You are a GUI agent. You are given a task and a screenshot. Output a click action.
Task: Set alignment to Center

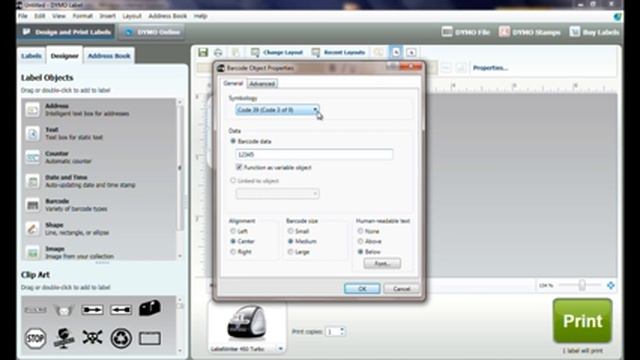[233, 241]
